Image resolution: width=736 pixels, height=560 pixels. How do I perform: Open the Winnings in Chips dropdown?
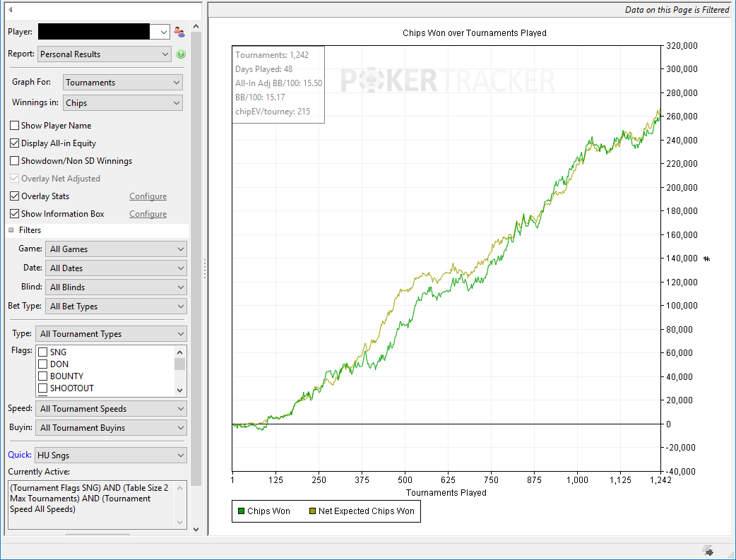pos(122,103)
